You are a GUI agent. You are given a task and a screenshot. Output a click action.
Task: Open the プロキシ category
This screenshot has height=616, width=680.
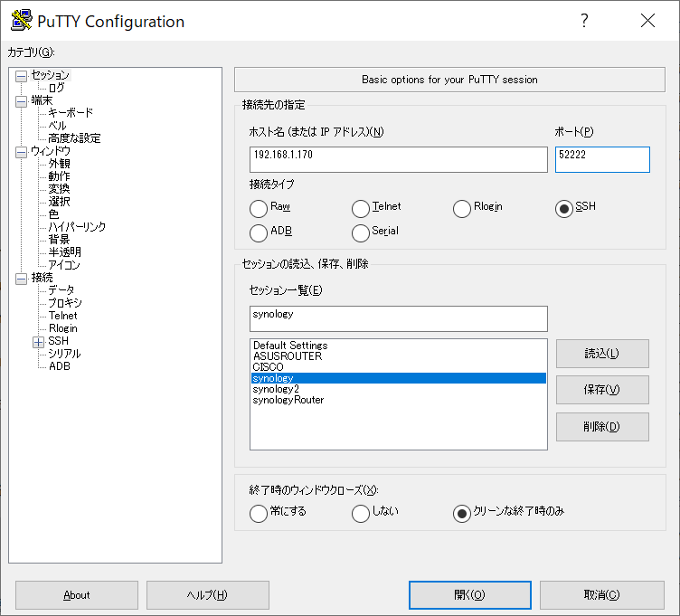[x=64, y=302]
